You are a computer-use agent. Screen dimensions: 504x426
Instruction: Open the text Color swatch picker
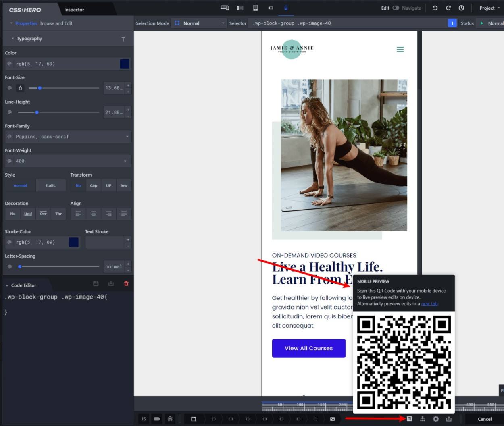point(125,64)
